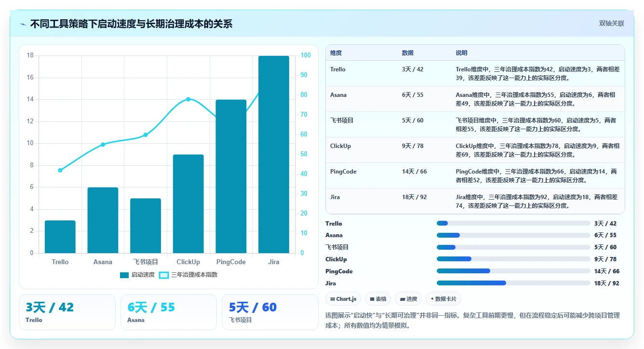Click the Asana progress bar
This screenshot has width=644, height=349.
tap(513, 235)
